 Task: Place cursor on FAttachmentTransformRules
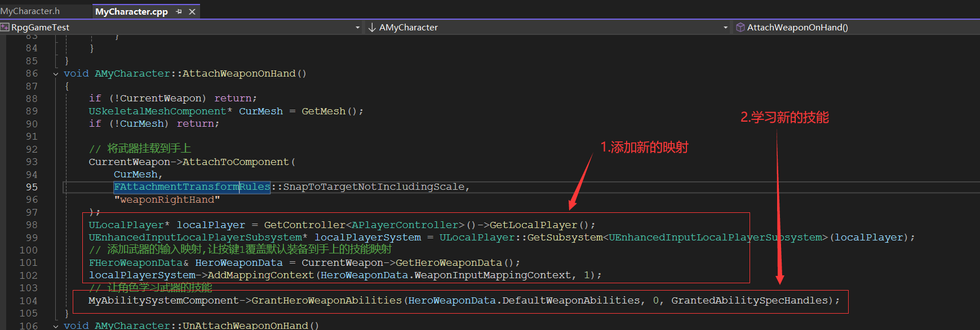pos(192,187)
